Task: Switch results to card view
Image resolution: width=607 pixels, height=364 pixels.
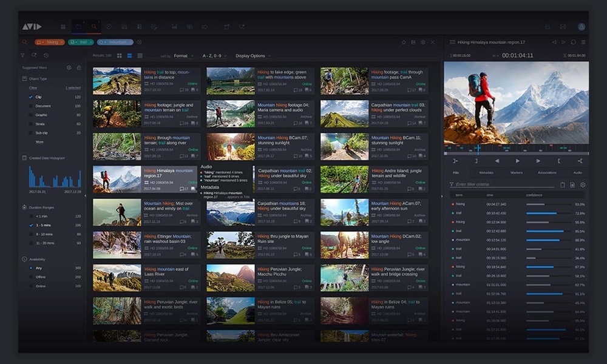Action: point(130,56)
